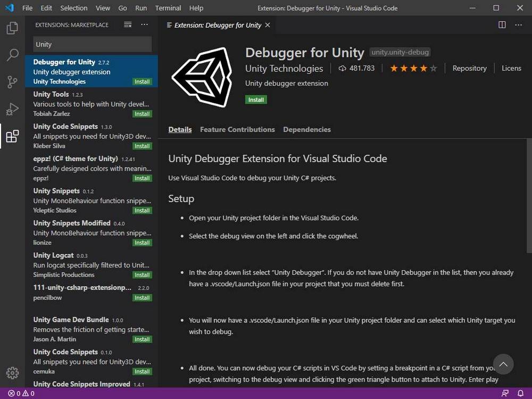This screenshot has height=399, width=532.
Task: Switch to the Feature Contributions tab
Action: [237, 129]
